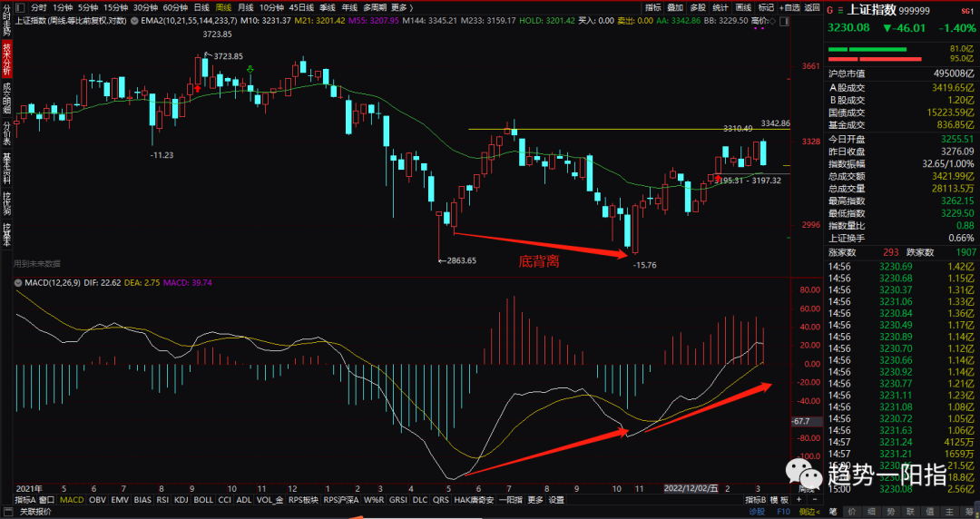Switch to 5分钟 timeframe

[88, 7]
